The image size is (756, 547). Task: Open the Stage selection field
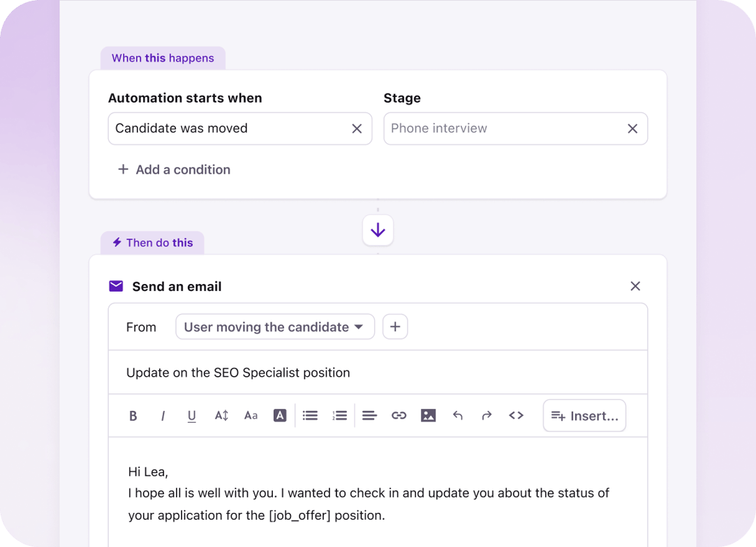pos(516,128)
